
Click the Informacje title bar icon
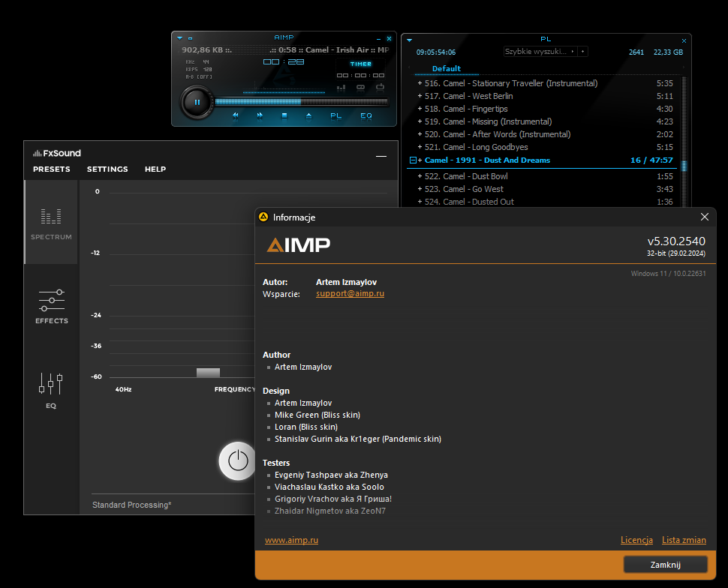coord(263,217)
